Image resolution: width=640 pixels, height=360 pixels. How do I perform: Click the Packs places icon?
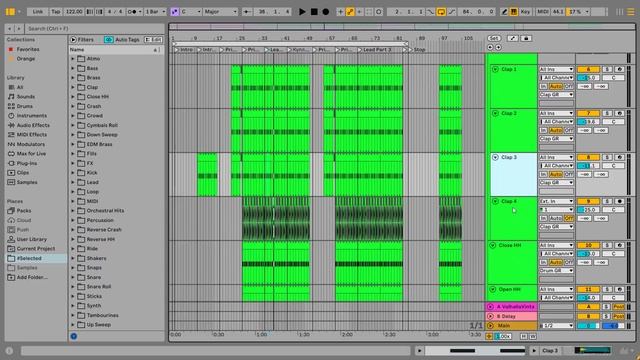pos(11,211)
